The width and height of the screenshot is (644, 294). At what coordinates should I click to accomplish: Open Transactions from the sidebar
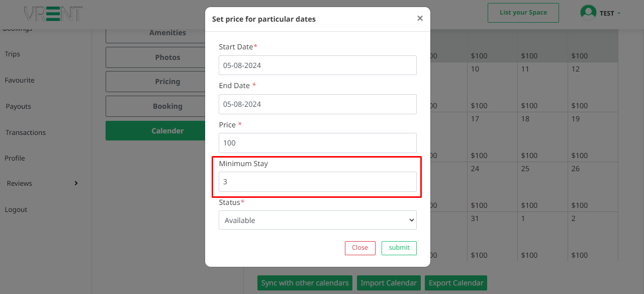(26, 132)
